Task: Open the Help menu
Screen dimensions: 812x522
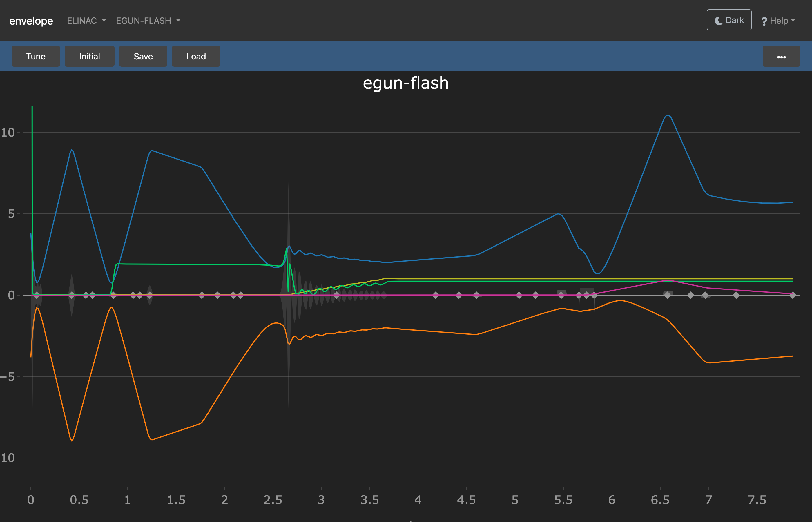Action: click(778, 21)
